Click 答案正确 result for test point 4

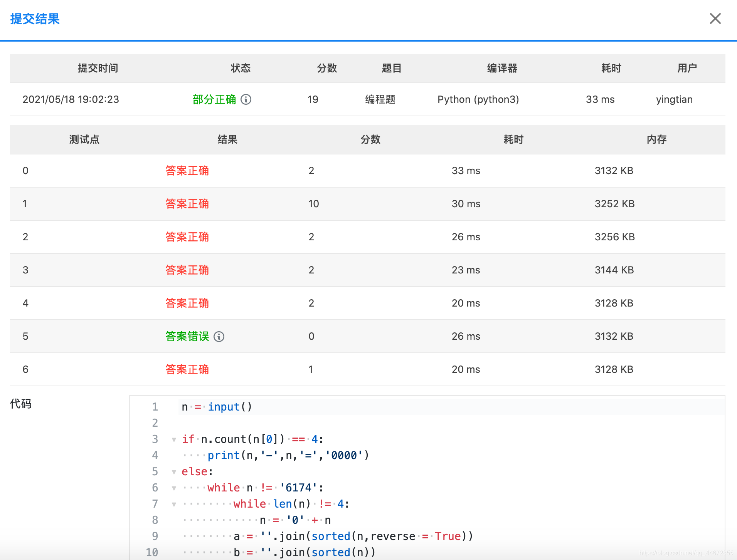tap(187, 303)
